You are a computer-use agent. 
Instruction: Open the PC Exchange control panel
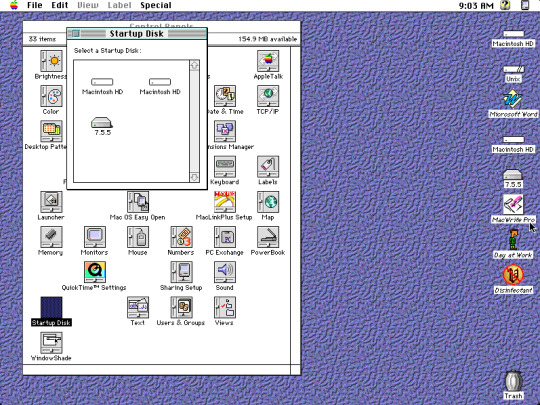tap(225, 237)
